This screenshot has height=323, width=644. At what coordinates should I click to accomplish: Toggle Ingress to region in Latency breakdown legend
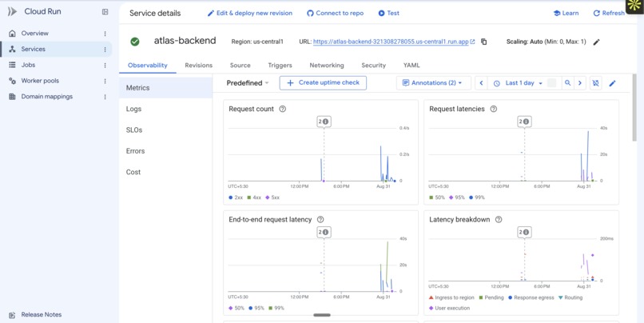point(451,297)
